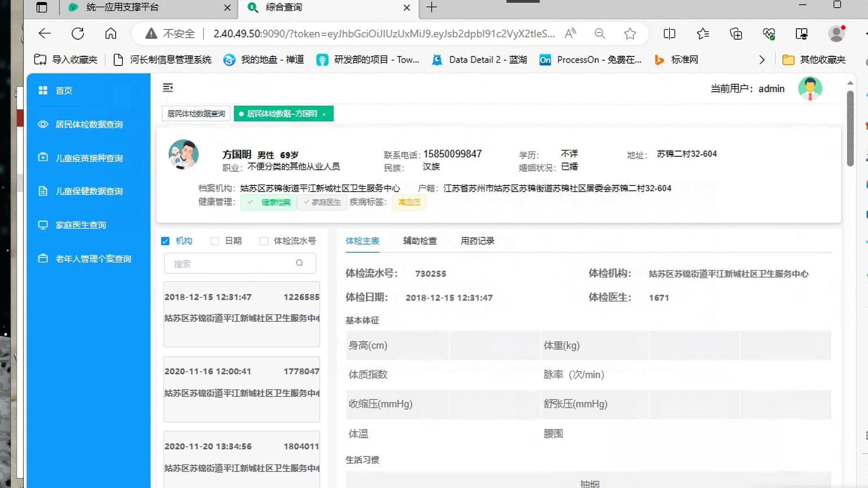Viewport: 868px width, 488px height.
Task: Go back with the browser back arrow
Action: pos(44,33)
